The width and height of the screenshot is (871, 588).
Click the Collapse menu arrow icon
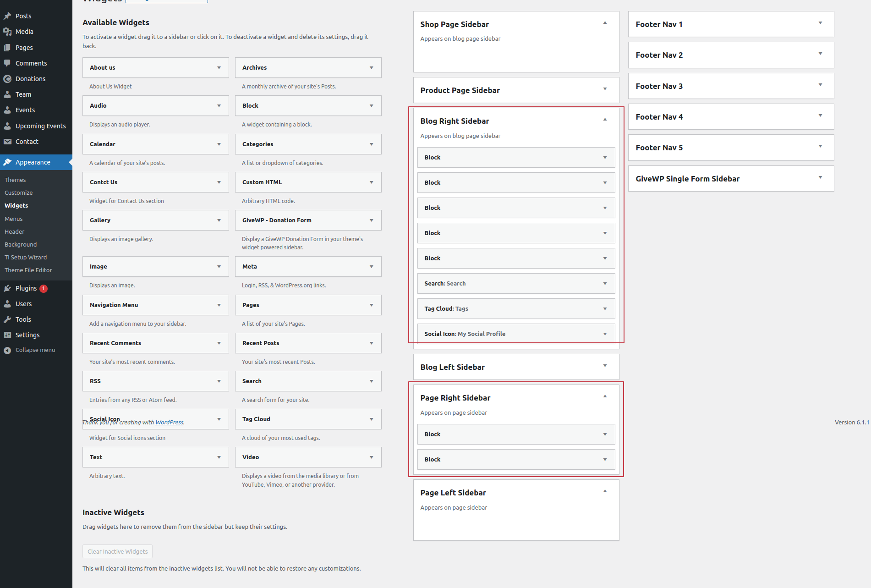(7, 350)
